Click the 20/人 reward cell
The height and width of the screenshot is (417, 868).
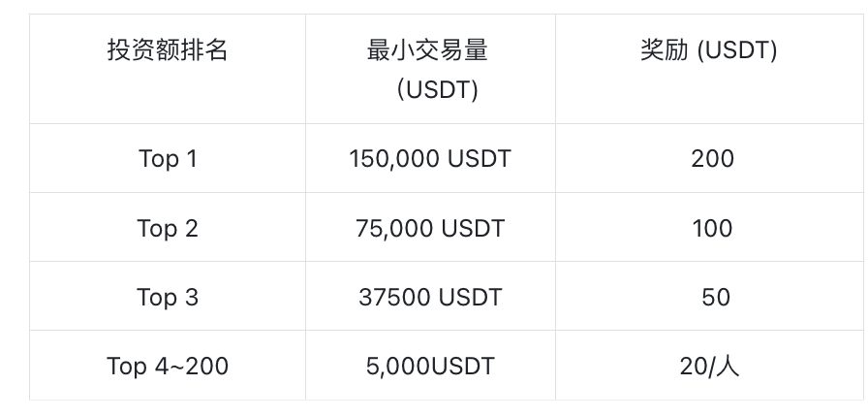(711, 365)
